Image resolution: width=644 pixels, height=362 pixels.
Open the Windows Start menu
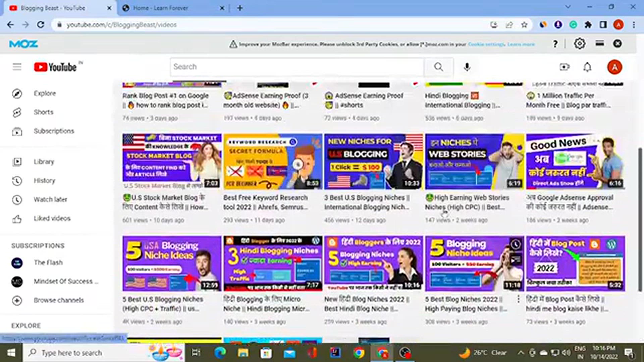coord(11,353)
